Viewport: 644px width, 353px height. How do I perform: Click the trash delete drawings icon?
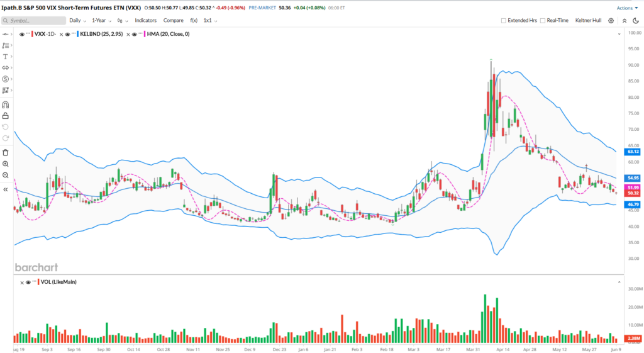click(x=6, y=152)
